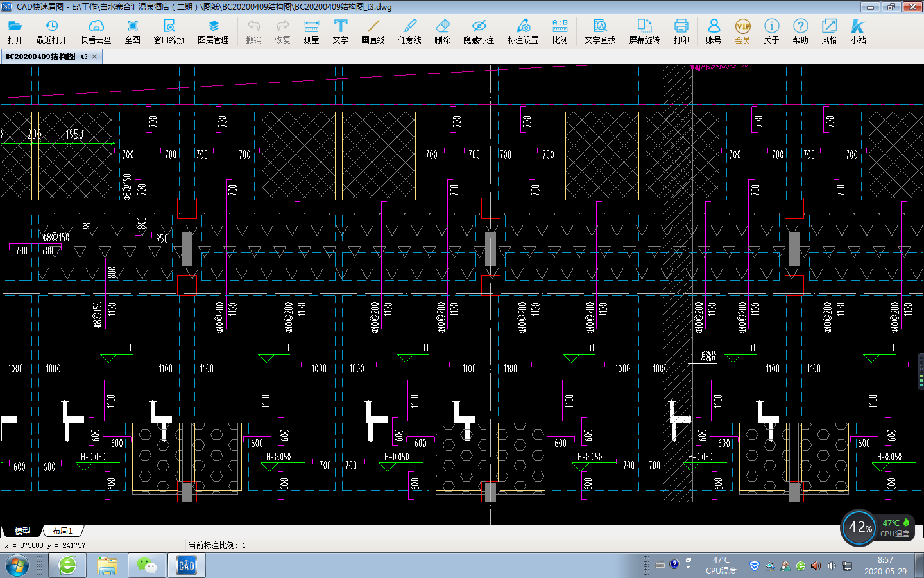Open the 快看云盘 cloud drive
Image resolution: width=924 pixels, height=578 pixels.
point(96,31)
